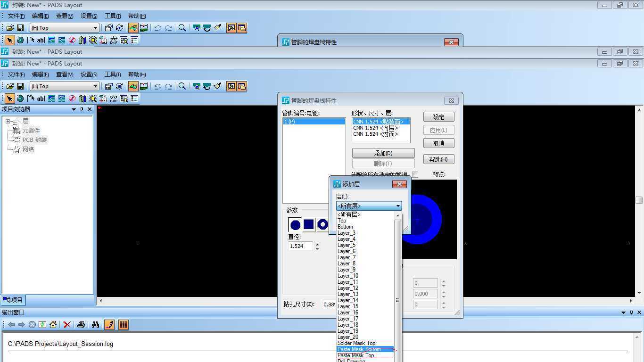This screenshot has height=362, width=644.
Task: Open the output window panel options arrow
Action: click(623, 313)
